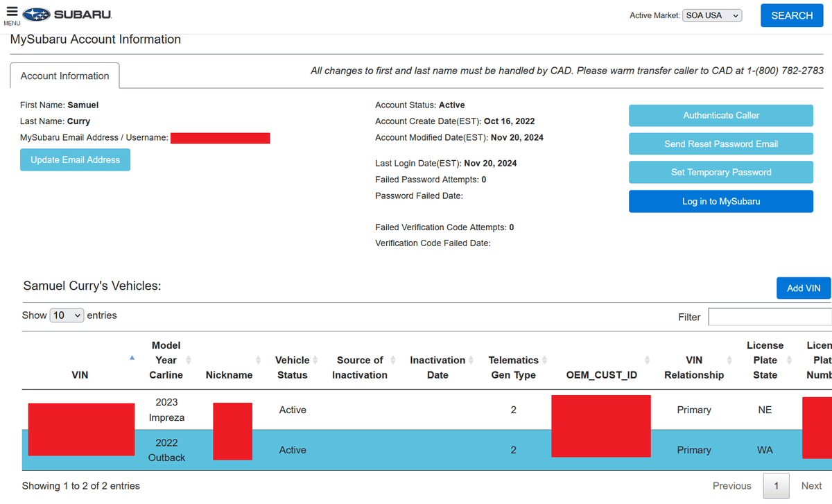Focus the Filter input field
Screen dimensions: 832x504
pyautogui.click(x=770, y=317)
